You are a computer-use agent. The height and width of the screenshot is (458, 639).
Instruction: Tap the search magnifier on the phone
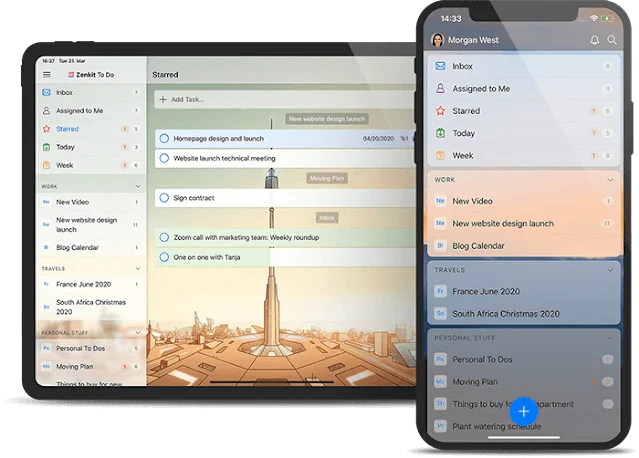(x=612, y=40)
